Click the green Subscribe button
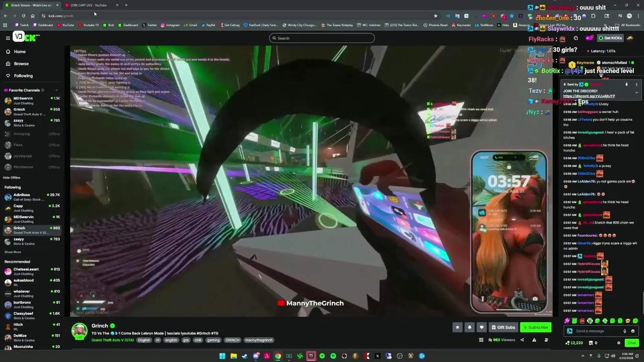 [x=535, y=327]
